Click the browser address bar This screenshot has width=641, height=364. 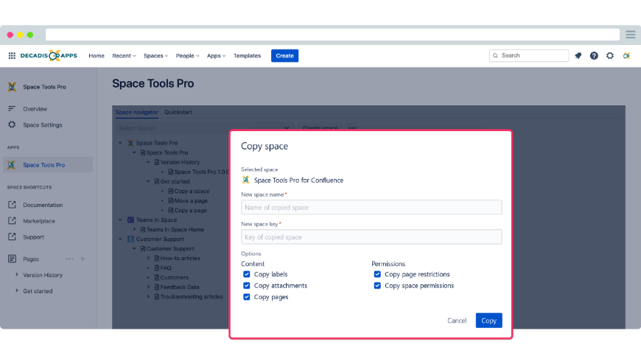tap(332, 35)
